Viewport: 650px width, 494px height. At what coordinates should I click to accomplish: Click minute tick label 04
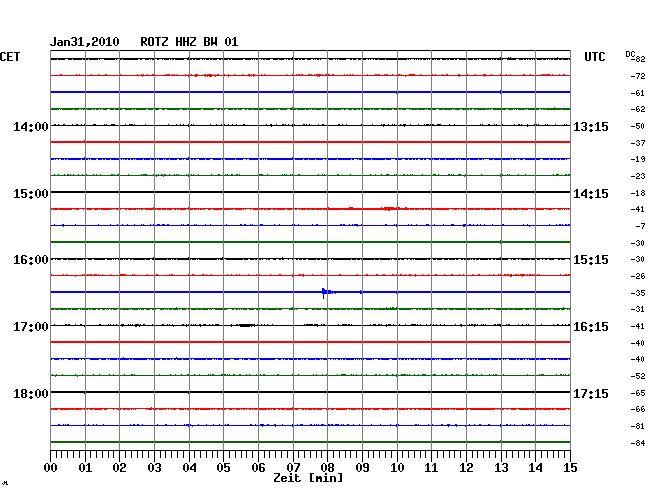[189, 467]
